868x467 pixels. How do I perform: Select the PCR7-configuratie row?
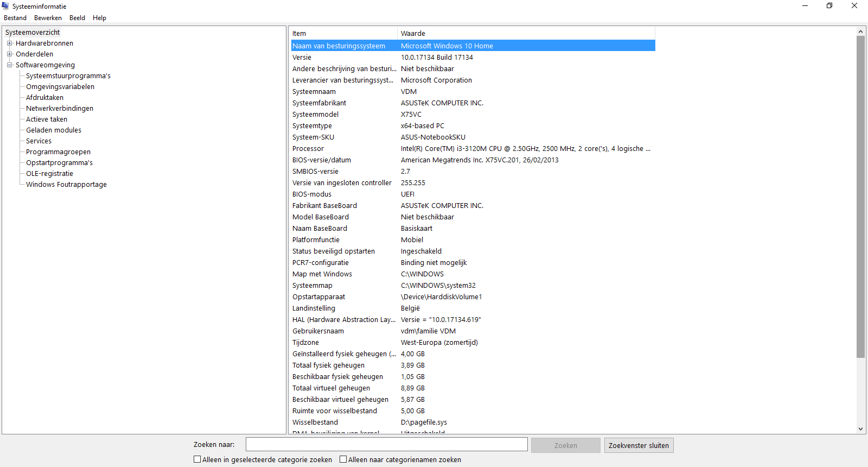[x=473, y=263]
